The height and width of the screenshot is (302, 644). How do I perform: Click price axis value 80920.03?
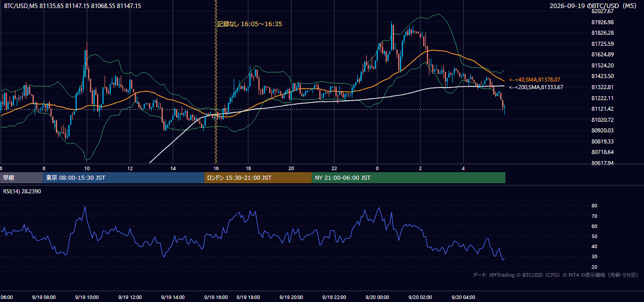(602, 130)
